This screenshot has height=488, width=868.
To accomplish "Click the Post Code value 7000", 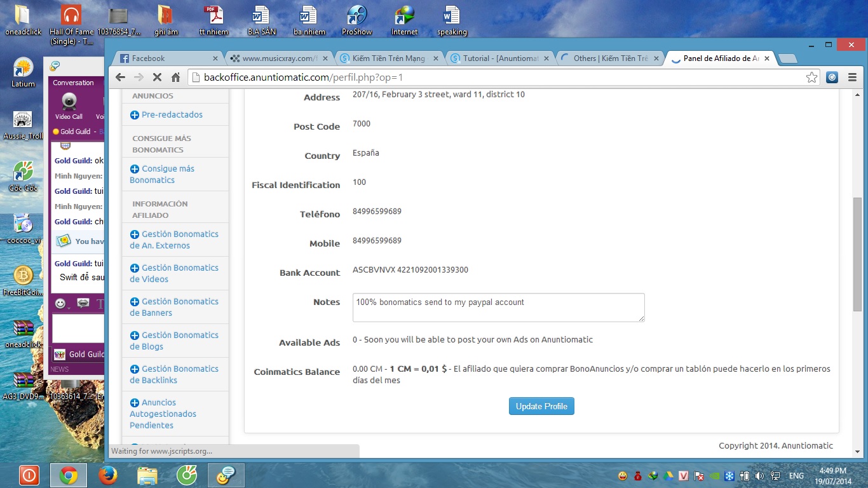I will [362, 124].
